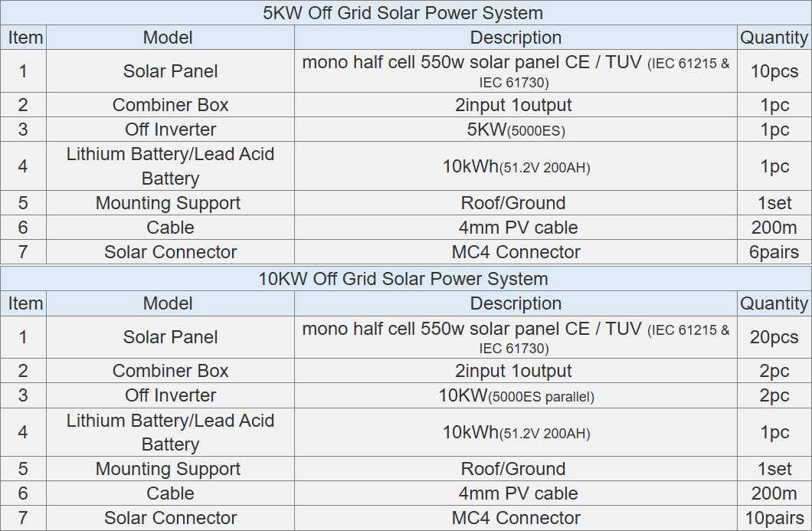
Task: Click the 5KW Off Grid Solar Power System title
Action: (403, 13)
